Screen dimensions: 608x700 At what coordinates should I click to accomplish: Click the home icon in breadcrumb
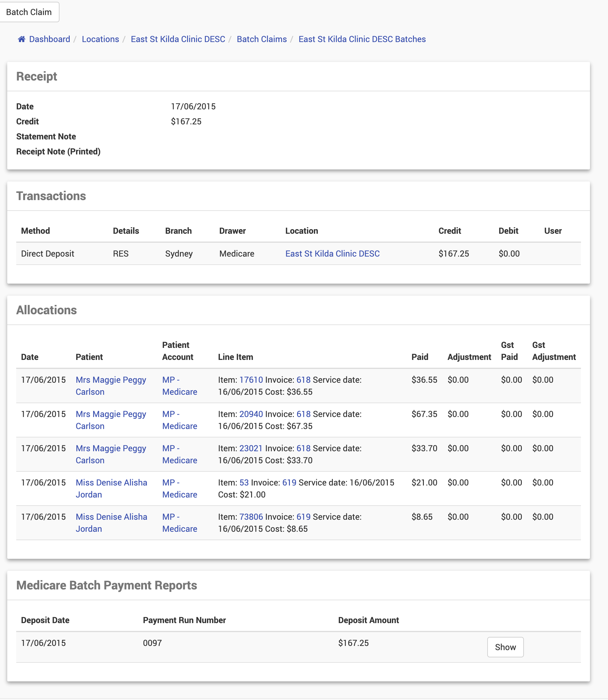tap(21, 39)
